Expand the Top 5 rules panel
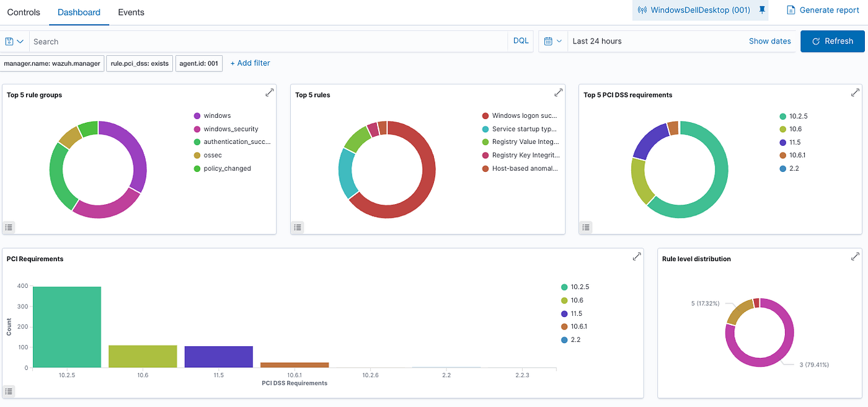 point(558,92)
